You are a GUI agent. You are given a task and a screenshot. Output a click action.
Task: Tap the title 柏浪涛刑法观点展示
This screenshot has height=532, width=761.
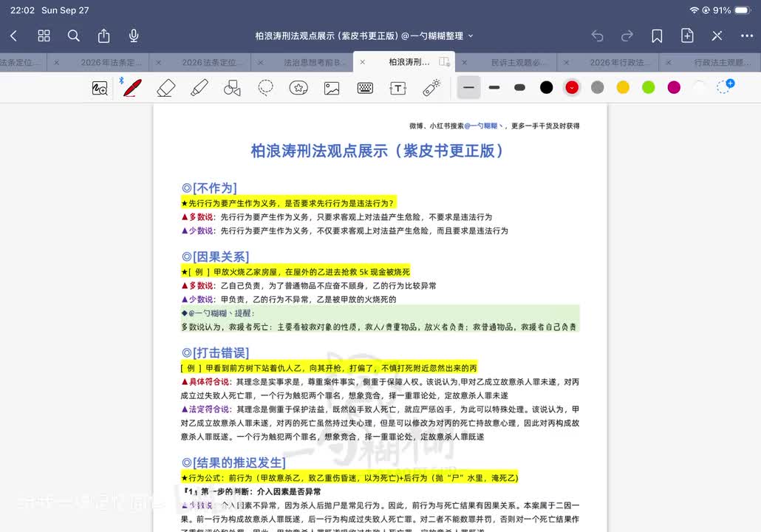click(x=377, y=151)
